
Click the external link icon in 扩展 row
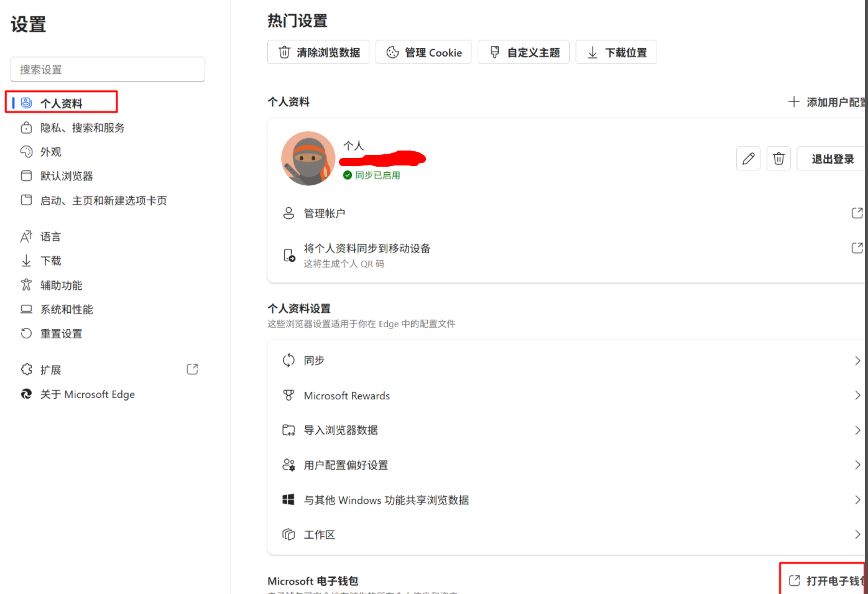click(193, 369)
